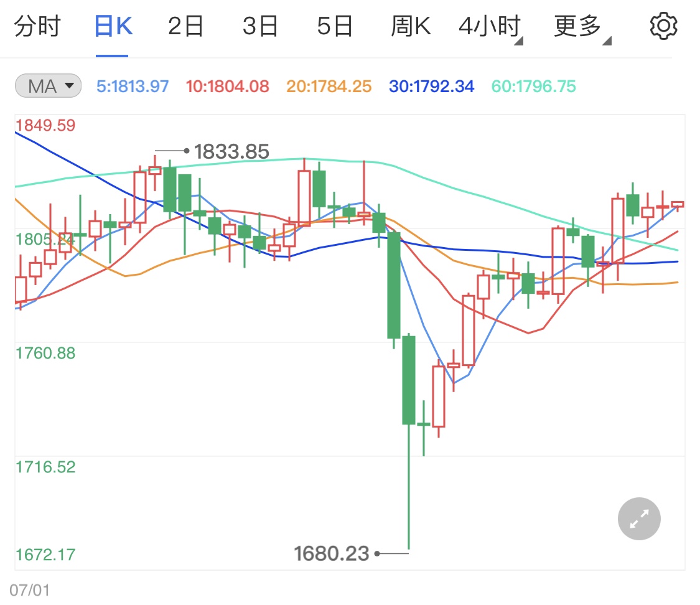Switch to the 2日 tab
This screenshot has height=605, width=700.
pyautogui.click(x=185, y=26)
